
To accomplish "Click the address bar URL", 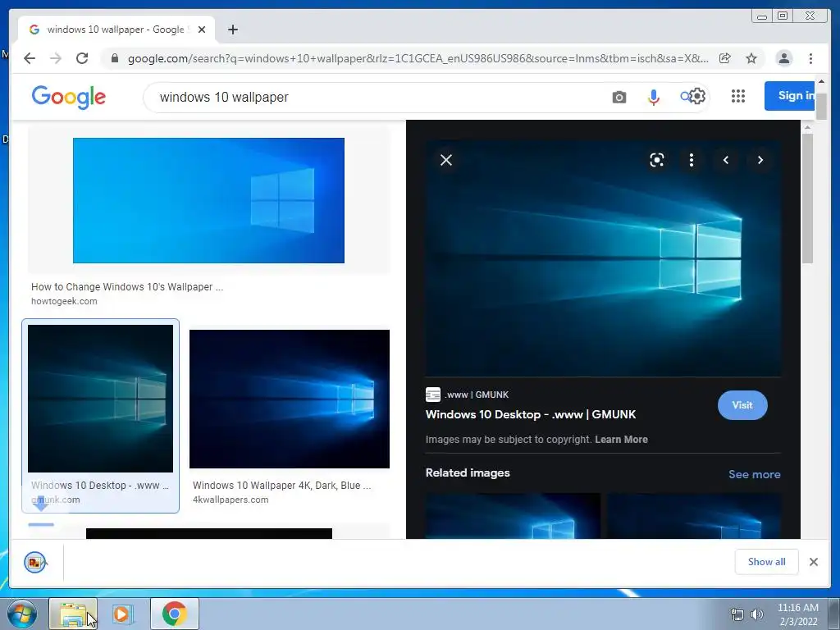I will [418, 58].
